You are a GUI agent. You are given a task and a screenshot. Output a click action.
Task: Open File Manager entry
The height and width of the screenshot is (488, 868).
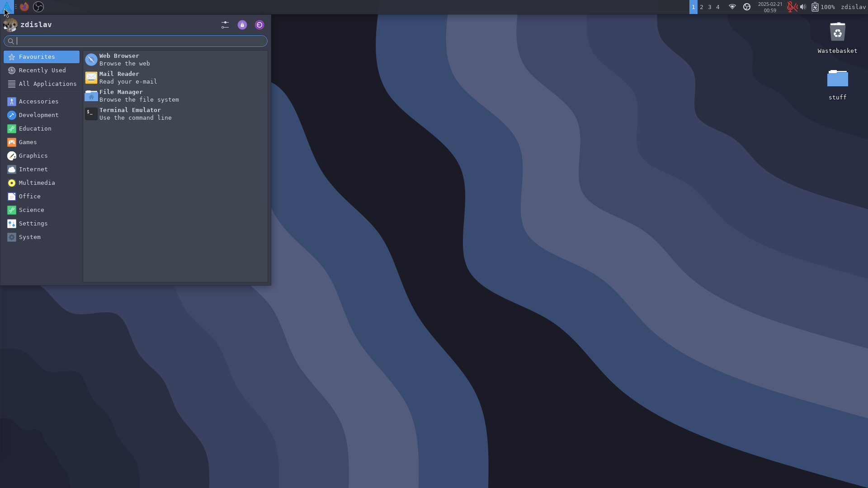(121, 96)
